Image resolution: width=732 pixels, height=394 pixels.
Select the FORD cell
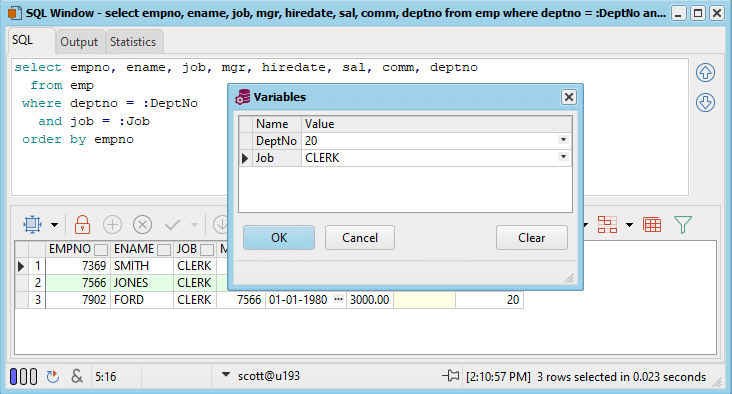point(141,300)
